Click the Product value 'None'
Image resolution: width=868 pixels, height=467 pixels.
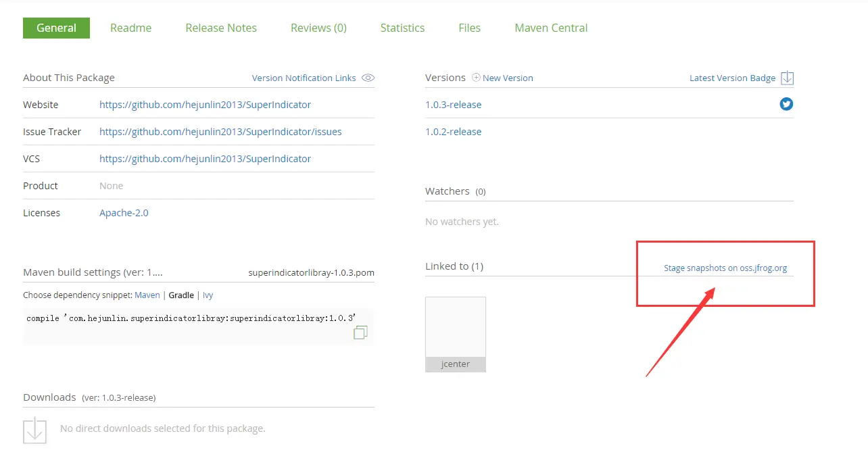click(x=112, y=186)
